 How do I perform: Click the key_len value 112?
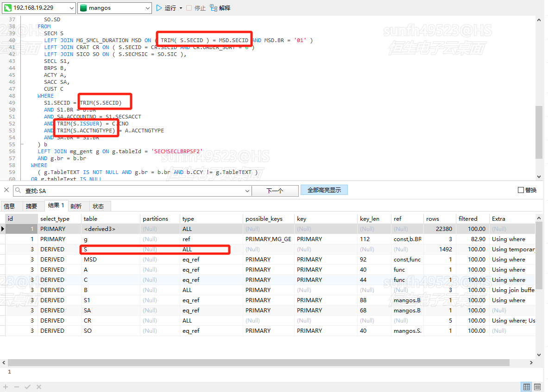[x=374, y=239]
